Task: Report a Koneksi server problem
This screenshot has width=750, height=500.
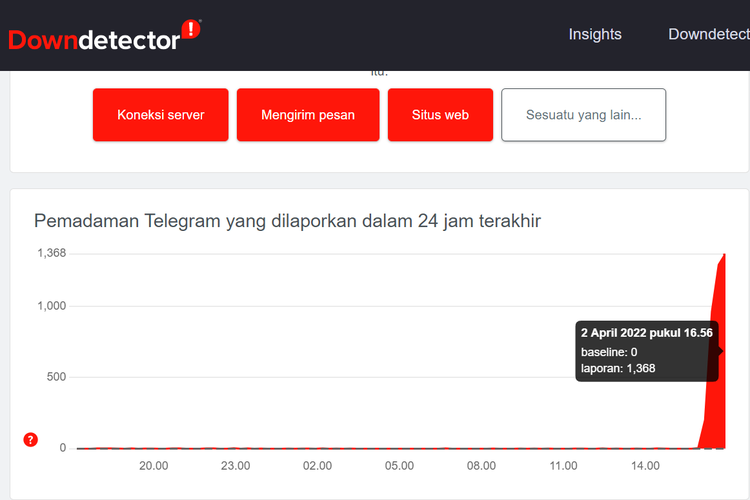Action: tap(160, 115)
